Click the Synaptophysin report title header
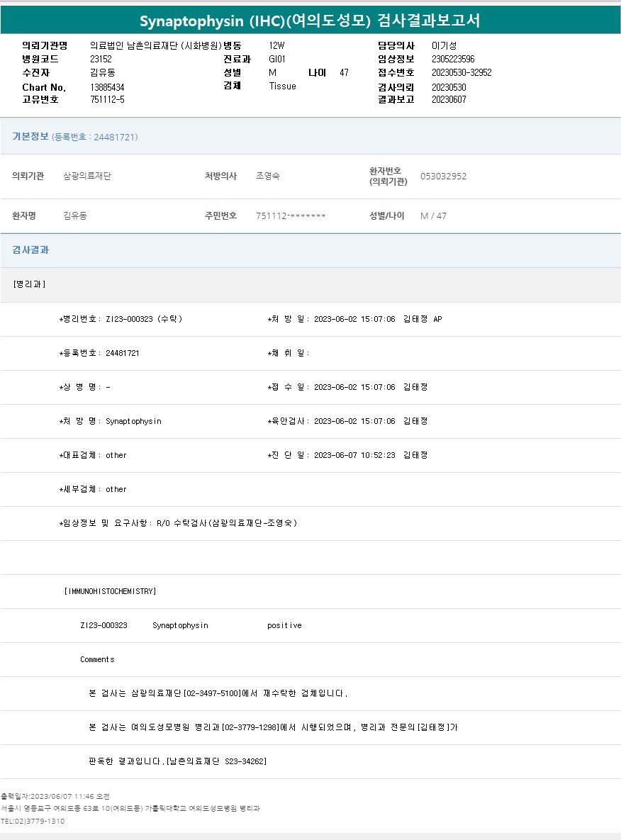Viewport: 621px width, 840px height. click(x=310, y=21)
